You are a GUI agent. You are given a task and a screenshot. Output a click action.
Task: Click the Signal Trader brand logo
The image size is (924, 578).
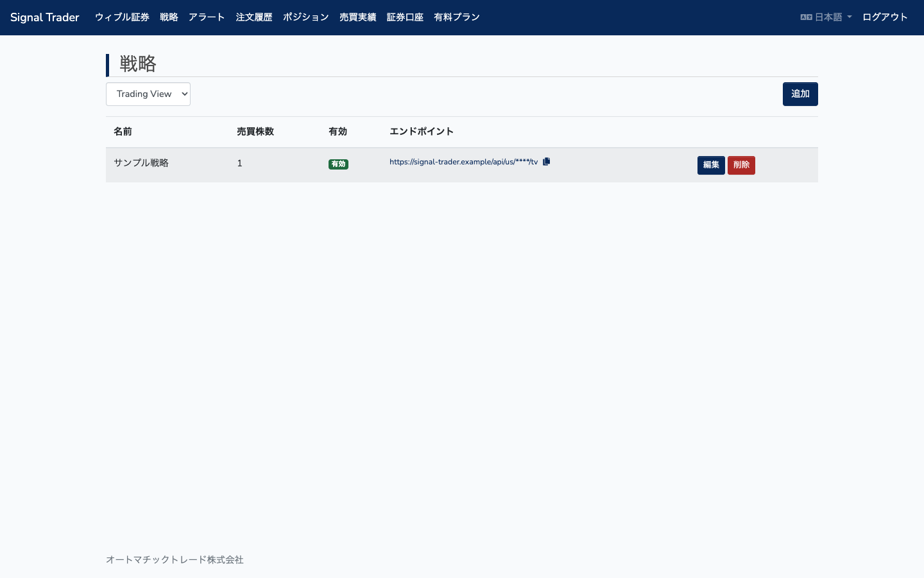pyautogui.click(x=45, y=17)
